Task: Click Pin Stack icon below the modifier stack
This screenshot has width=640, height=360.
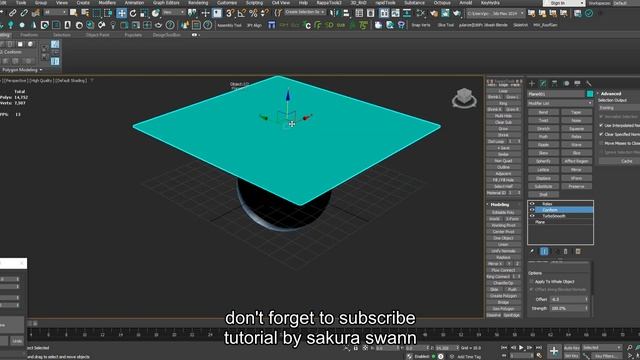Action: [x=532, y=251]
